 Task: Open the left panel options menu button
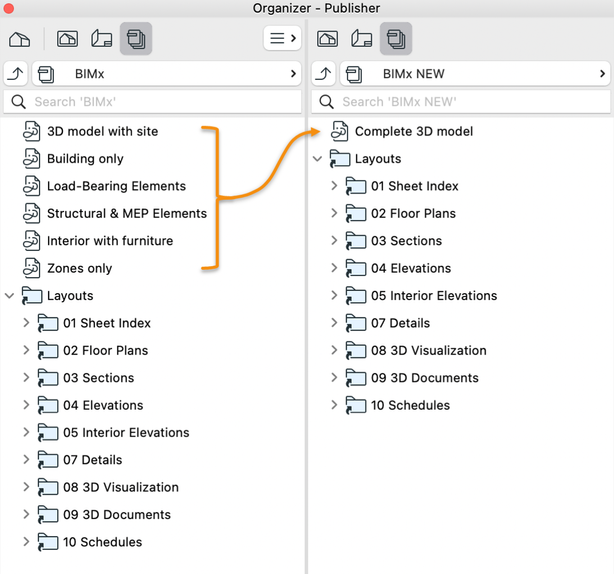(282, 38)
